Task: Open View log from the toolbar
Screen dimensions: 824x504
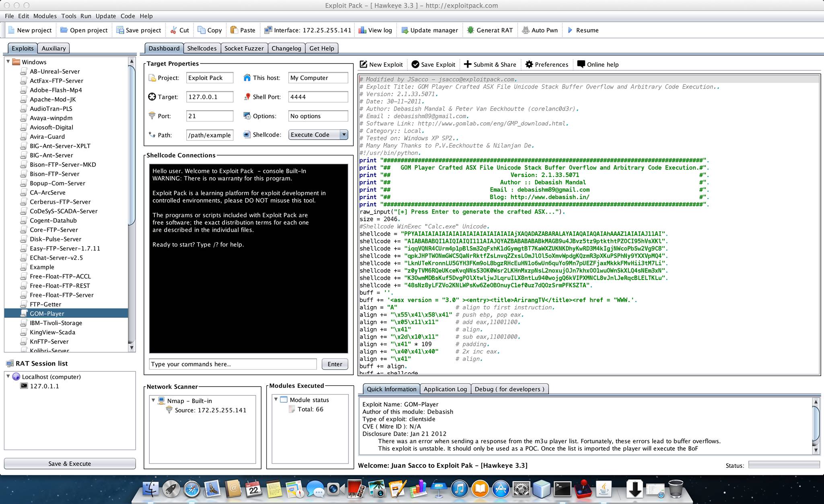Action: tap(375, 30)
